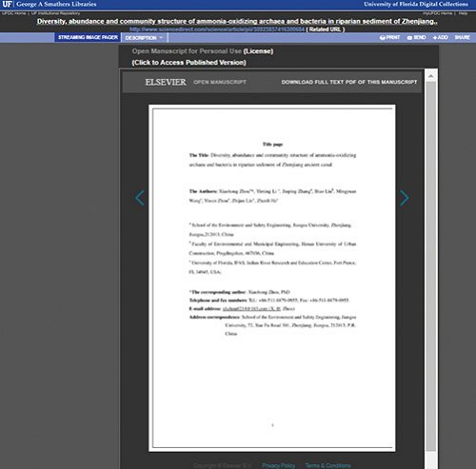Click to Access Published Version
This screenshot has width=476, height=469.
pos(188,63)
